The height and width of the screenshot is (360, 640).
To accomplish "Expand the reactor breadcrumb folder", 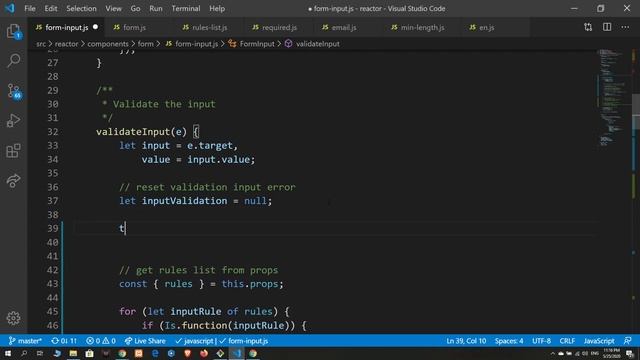I will (66, 44).
